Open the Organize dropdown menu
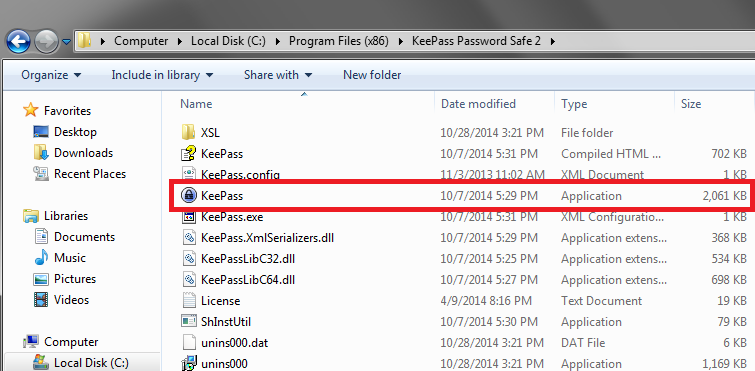 pos(51,75)
